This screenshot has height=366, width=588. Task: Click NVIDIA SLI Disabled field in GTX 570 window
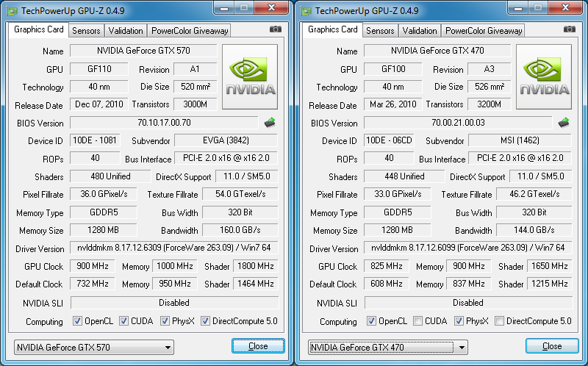coord(174,303)
